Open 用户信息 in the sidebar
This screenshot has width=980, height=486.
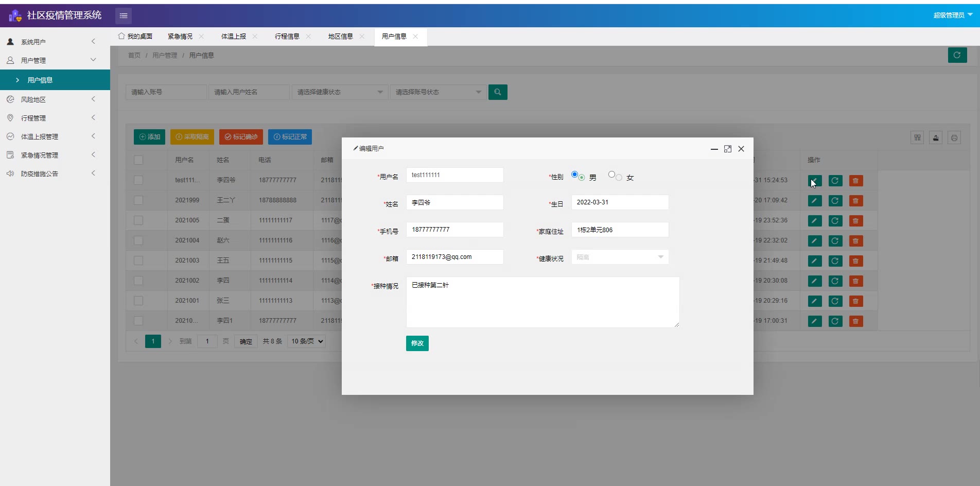(x=55, y=80)
